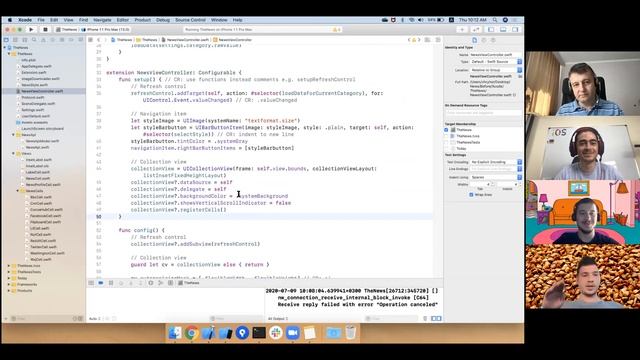Open the Indent Using dropdown
Image resolution: width=640 pixels, height=360 pixels.
pos(496,178)
